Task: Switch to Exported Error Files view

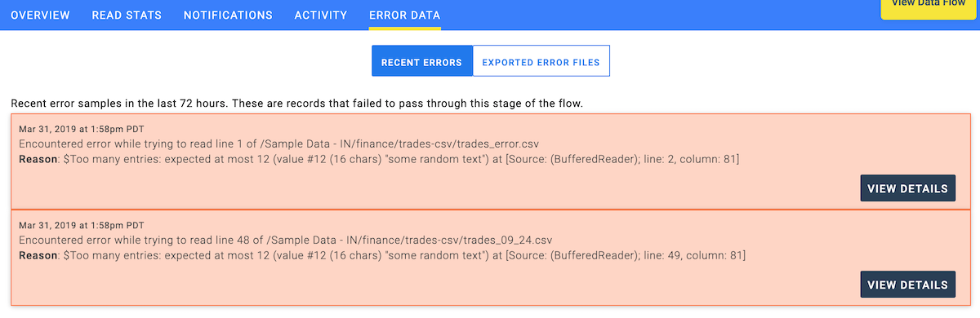Action: (541, 61)
